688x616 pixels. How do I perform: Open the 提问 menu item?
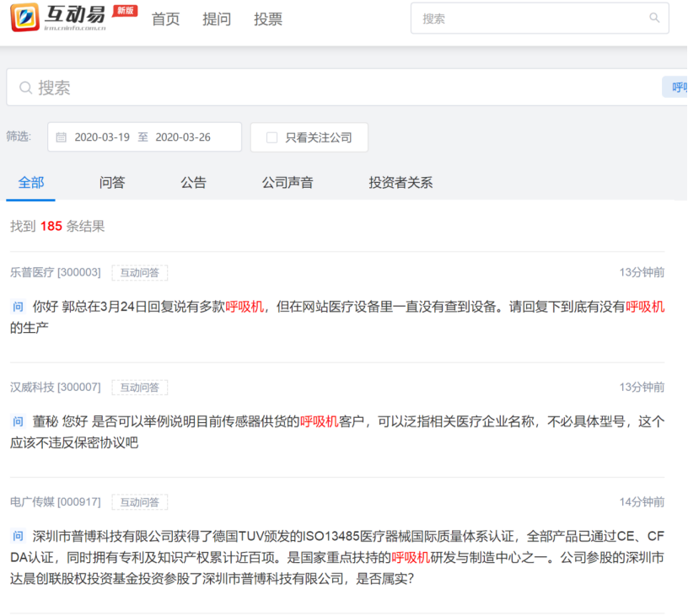click(x=218, y=19)
